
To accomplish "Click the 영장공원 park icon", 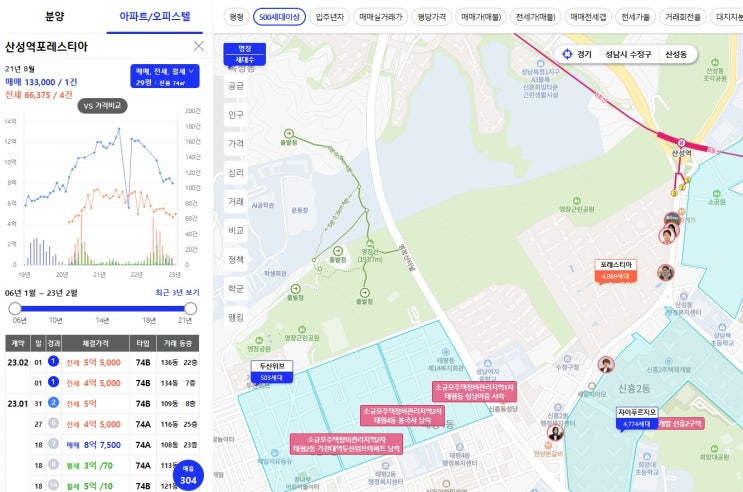I will pyautogui.click(x=259, y=340).
